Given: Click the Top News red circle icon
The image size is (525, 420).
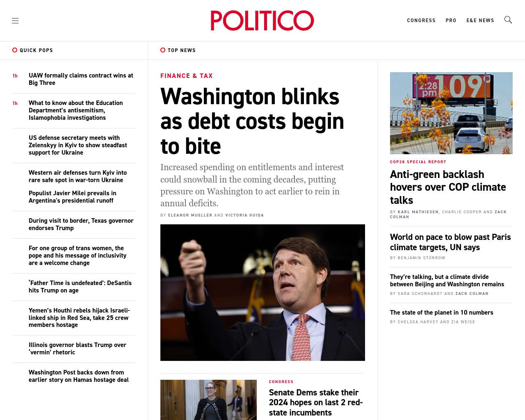Looking at the screenshot, I should pyautogui.click(x=163, y=50).
